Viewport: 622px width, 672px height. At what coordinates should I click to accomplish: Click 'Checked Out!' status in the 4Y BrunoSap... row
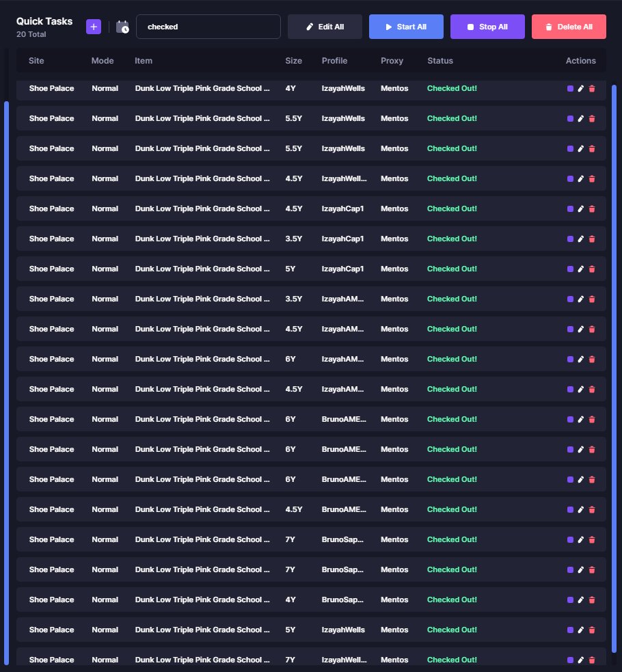click(452, 600)
